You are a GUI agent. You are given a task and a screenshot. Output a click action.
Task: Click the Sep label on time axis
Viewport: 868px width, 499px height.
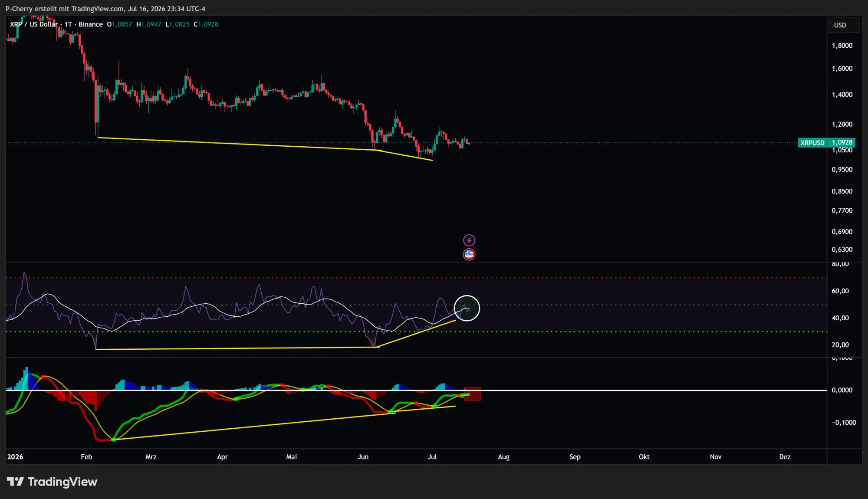click(575, 457)
